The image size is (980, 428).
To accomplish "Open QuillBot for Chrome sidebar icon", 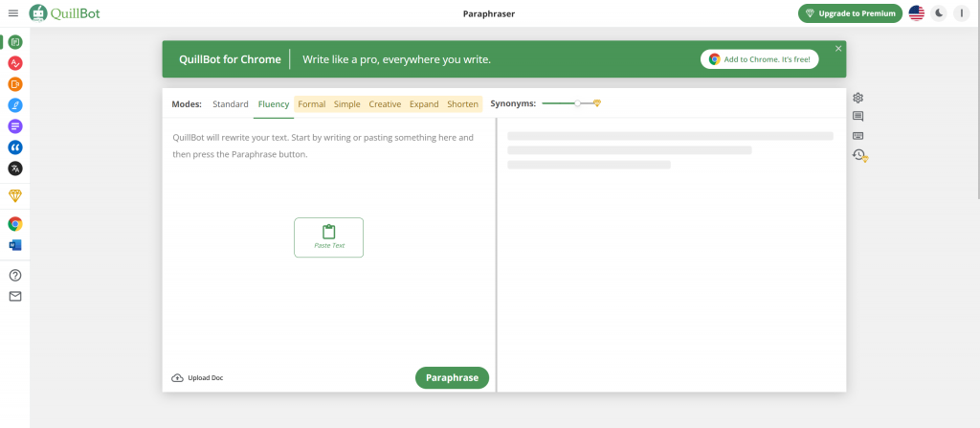I will point(15,224).
